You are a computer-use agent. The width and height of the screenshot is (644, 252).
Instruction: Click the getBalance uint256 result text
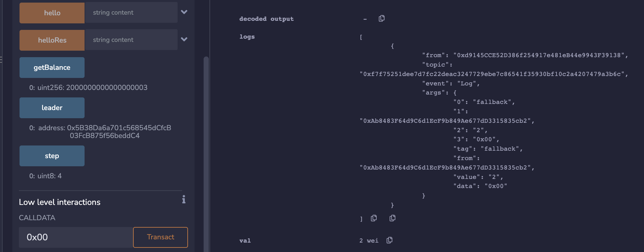(88, 88)
